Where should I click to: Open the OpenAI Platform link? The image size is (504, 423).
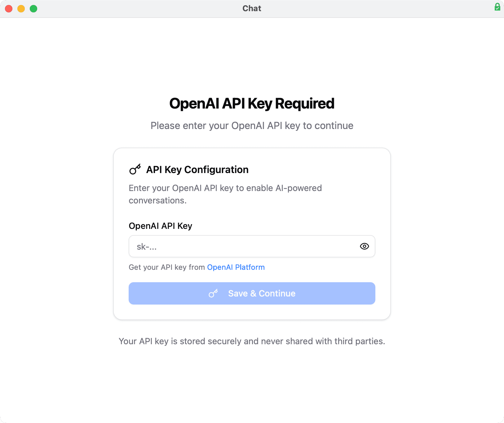(236, 267)
